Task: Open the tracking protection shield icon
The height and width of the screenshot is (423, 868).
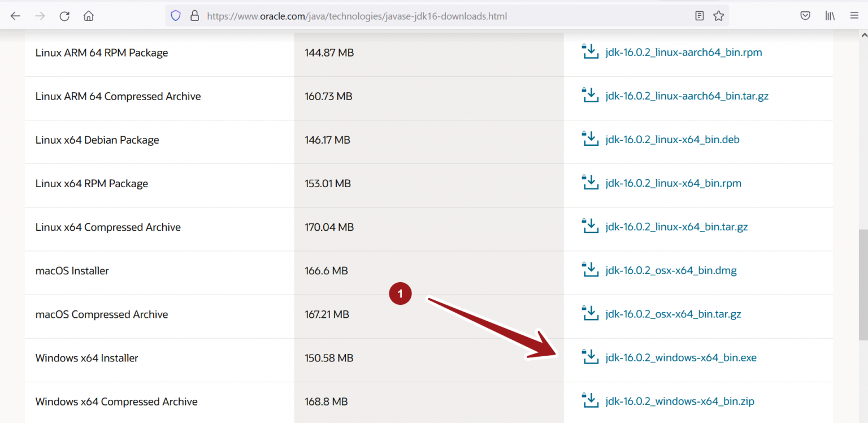Action: [176, 16]
